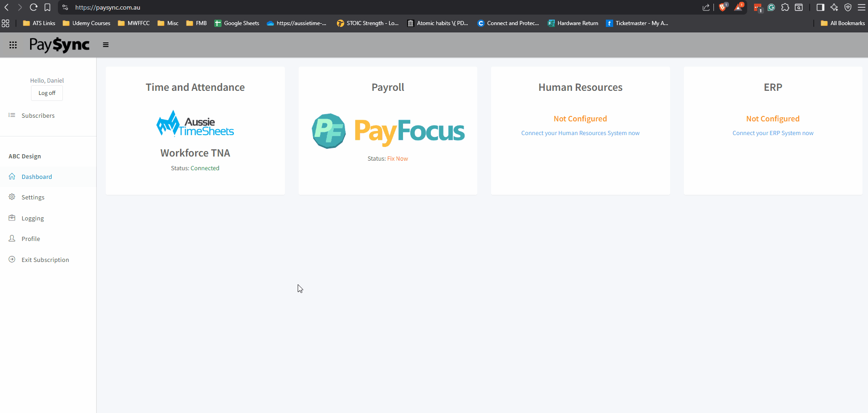Open the extensions puzzle icon
Screen dimensions: 868x413
[785, 7]
